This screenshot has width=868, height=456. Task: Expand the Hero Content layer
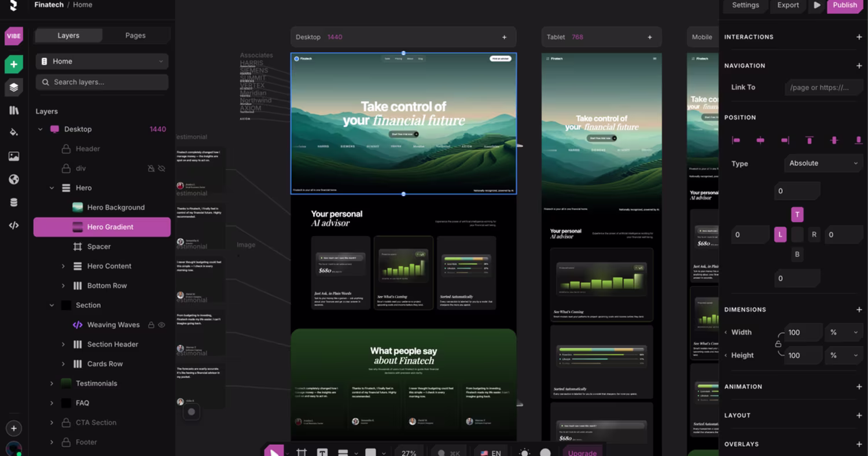[63, 266]
